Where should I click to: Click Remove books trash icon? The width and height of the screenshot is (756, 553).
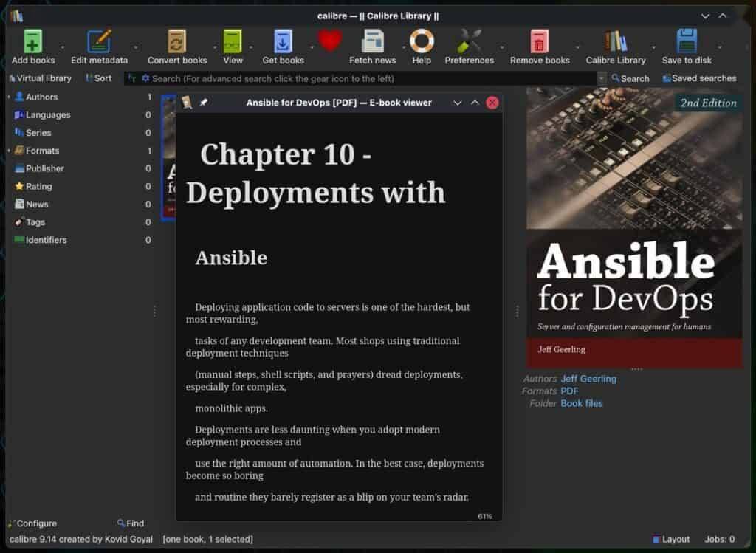click(x=539, y=41)
